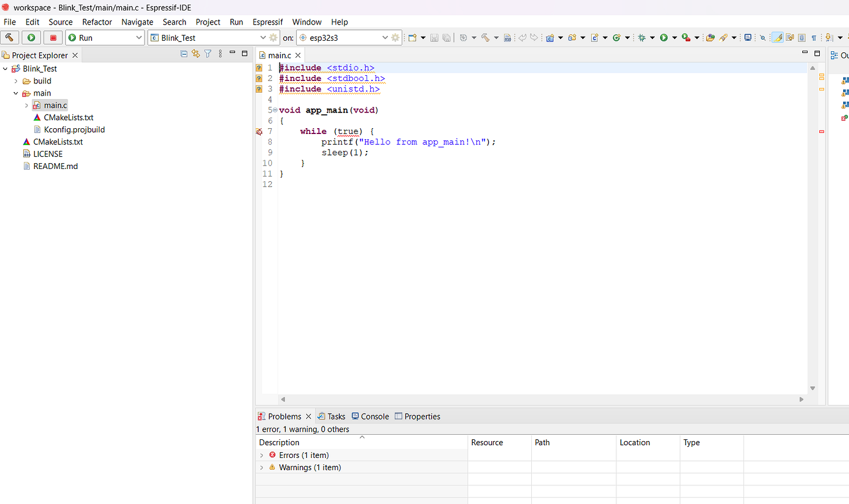Click the open terminal monitor icon
Image resolution: width=849 pixels, height=504 pixels.
pos(748,38)
